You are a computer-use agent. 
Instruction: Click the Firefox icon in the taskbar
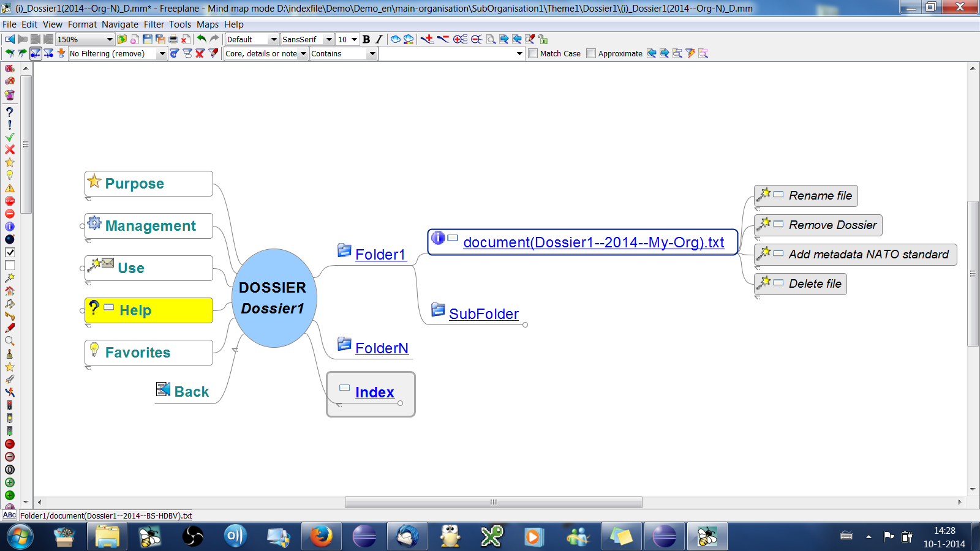click(321, 537)
